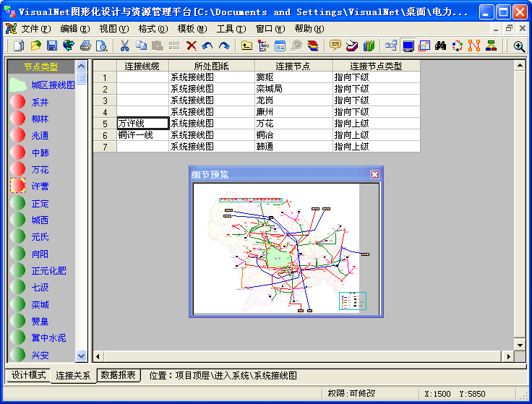Open the 文件(F) menu

(35, 29)
